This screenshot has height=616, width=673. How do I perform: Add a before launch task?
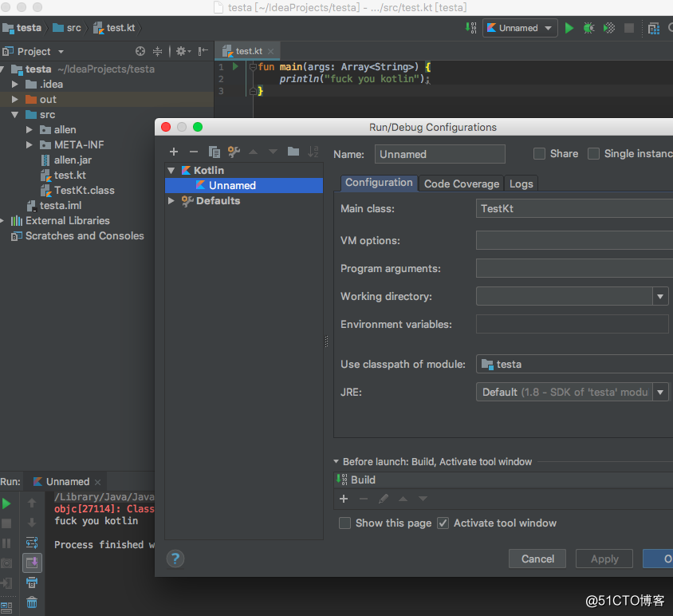344,499
